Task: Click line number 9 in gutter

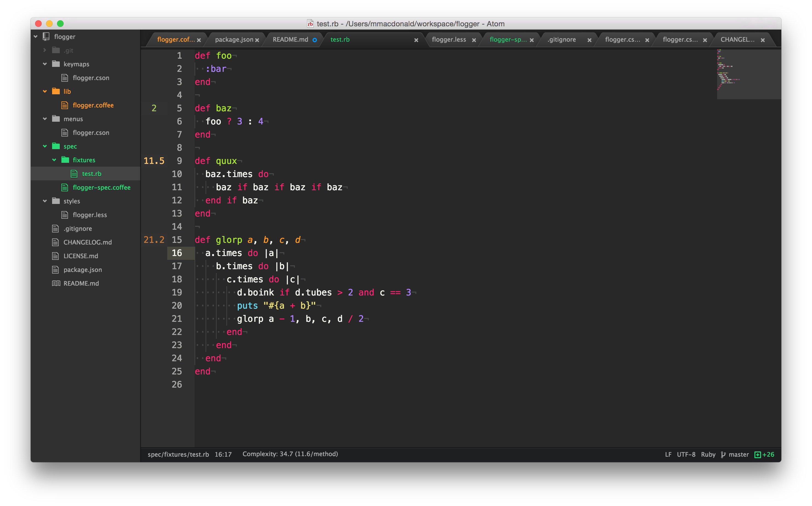Action: click(x=179, y=161)
